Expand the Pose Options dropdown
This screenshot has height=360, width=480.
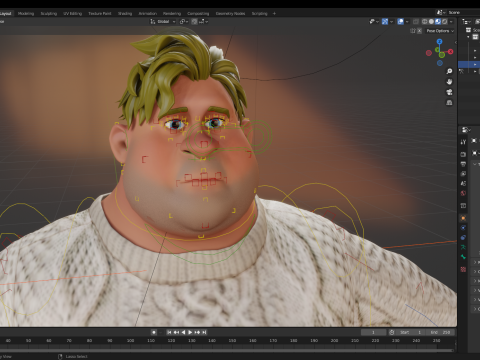coord(440,31)
